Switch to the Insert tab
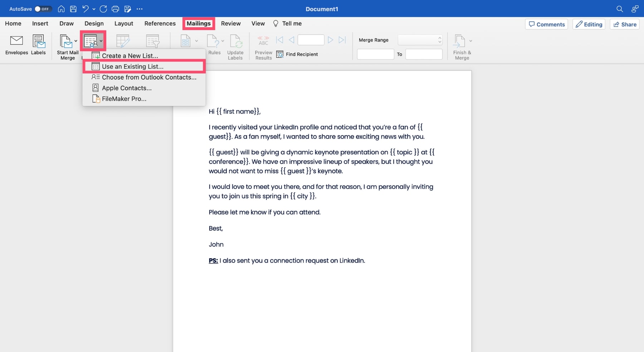644x352 pixels. click(x=40, y=23)
